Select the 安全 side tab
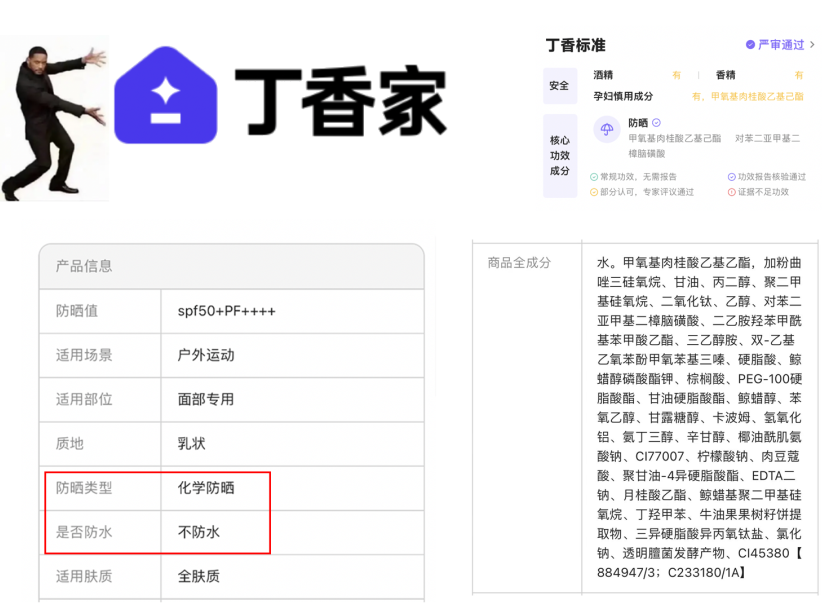 point(559,86)
